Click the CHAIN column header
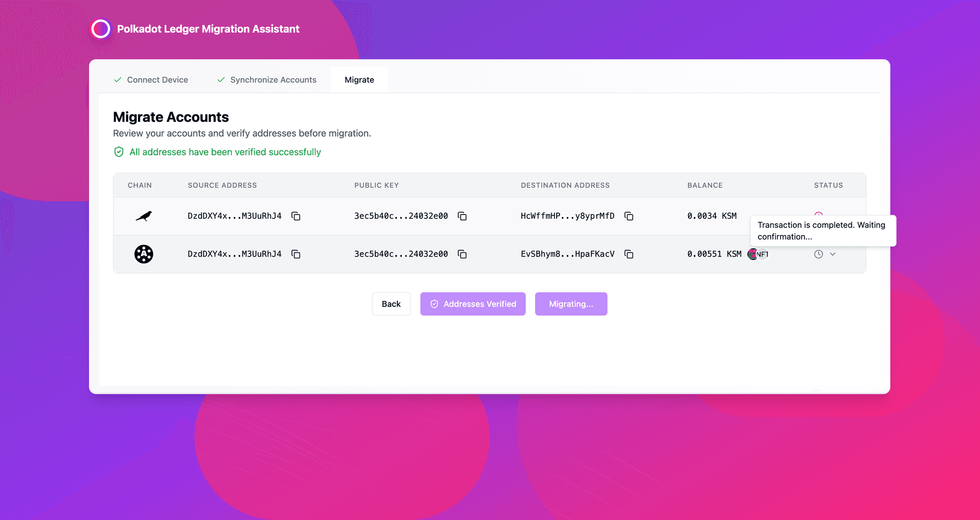 (140, 185)
